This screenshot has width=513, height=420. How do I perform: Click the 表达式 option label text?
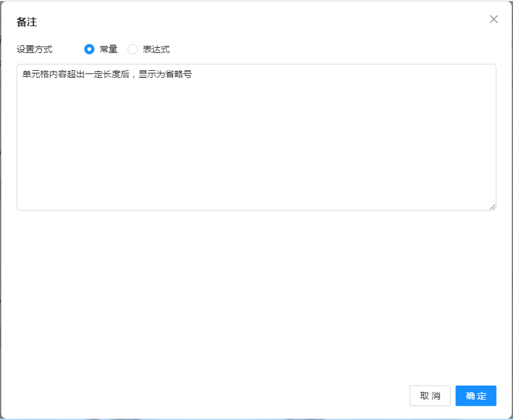[156, 49]
